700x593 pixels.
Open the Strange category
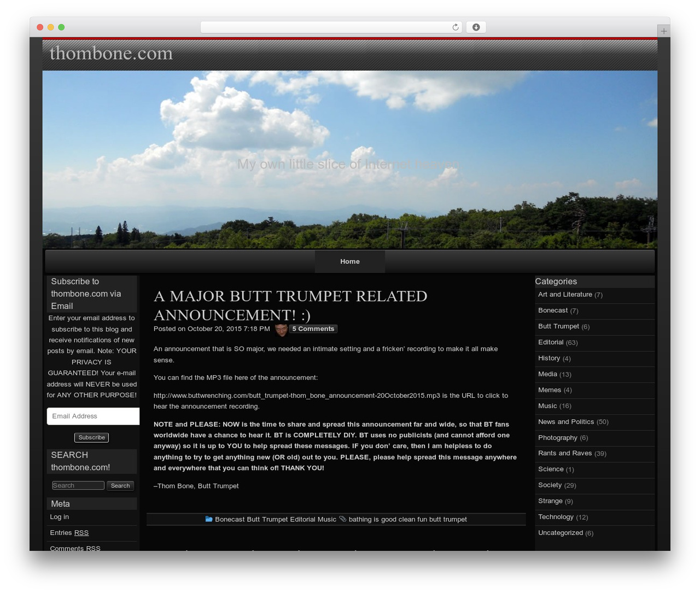pos(550,501)
